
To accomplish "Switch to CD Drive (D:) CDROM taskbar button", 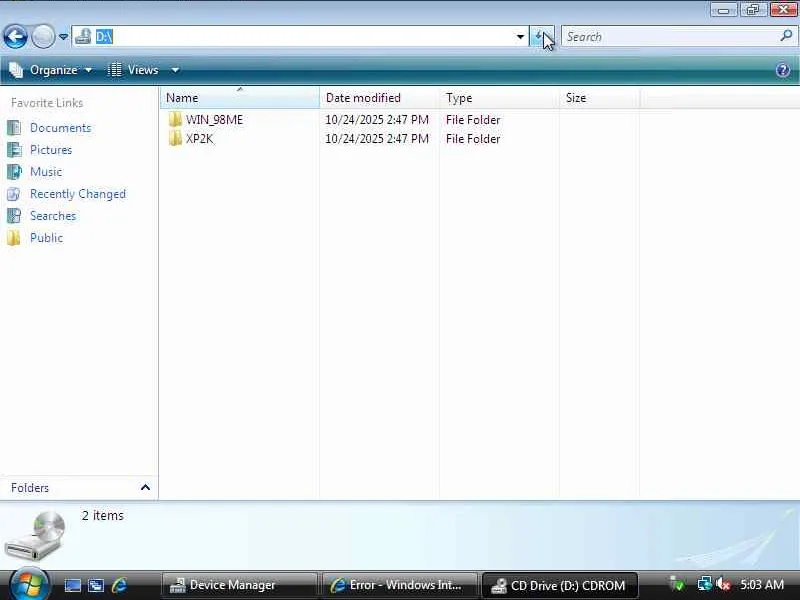I will click(560, 585).
